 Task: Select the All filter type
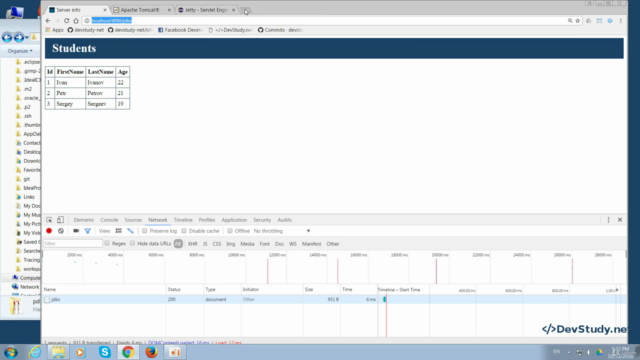point(178,244)
